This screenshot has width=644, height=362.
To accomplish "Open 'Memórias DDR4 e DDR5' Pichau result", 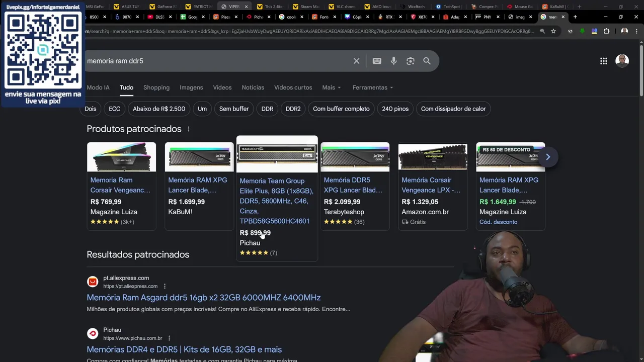I will point(184,349).
